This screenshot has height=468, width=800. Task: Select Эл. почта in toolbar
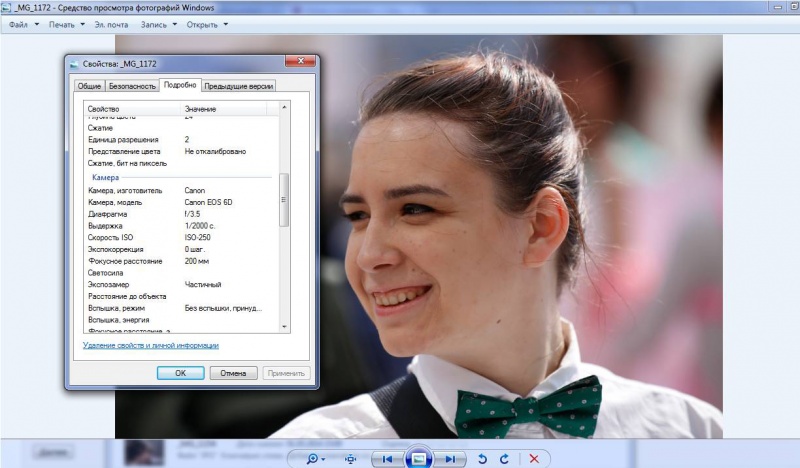point(111,24)
